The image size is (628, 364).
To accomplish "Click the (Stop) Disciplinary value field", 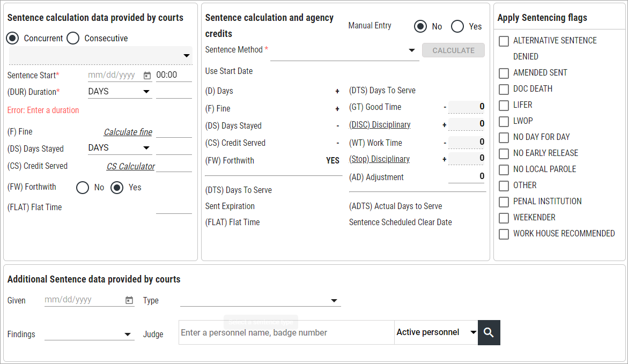I will (466, 158).
